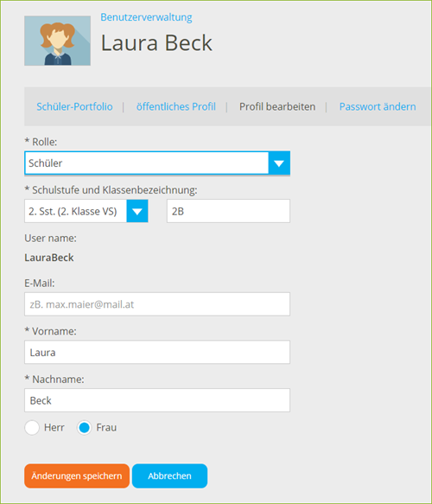The height and width of the screenshot is (504, 432).
Task: Select the Frau radio button
Action: (84, 428)
